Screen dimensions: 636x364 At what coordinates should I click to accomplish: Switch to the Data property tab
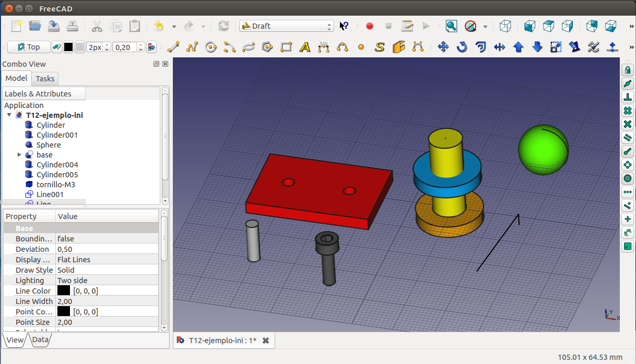coord(40,339)
